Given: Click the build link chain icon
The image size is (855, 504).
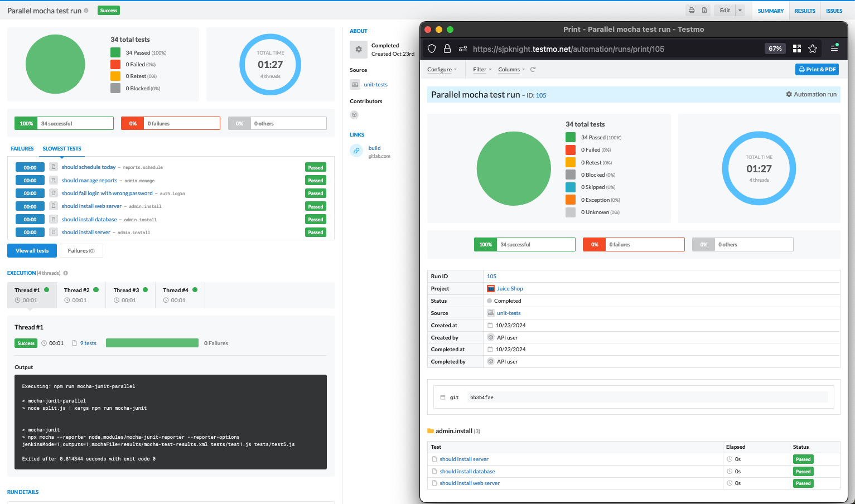Looking at the screenshot, I should coord(356,151).
